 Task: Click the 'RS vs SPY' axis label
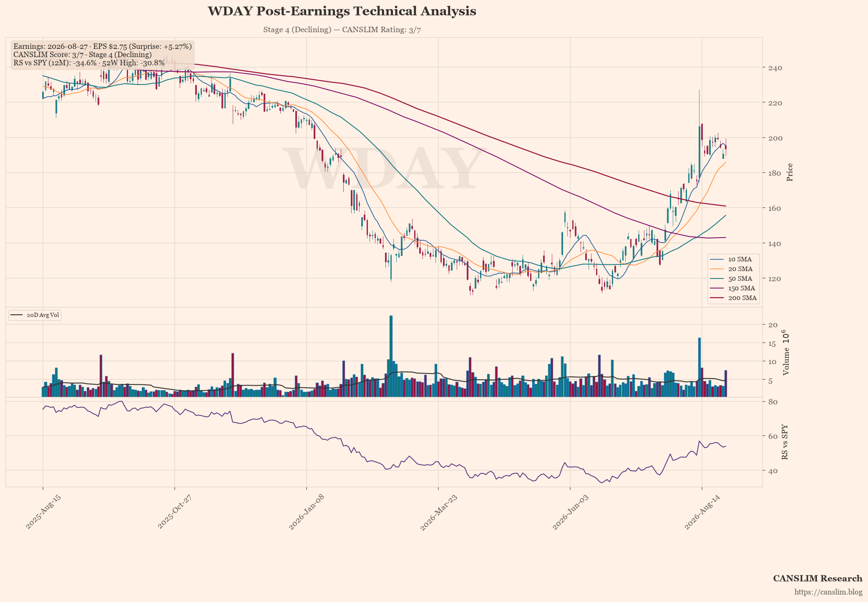785,442
